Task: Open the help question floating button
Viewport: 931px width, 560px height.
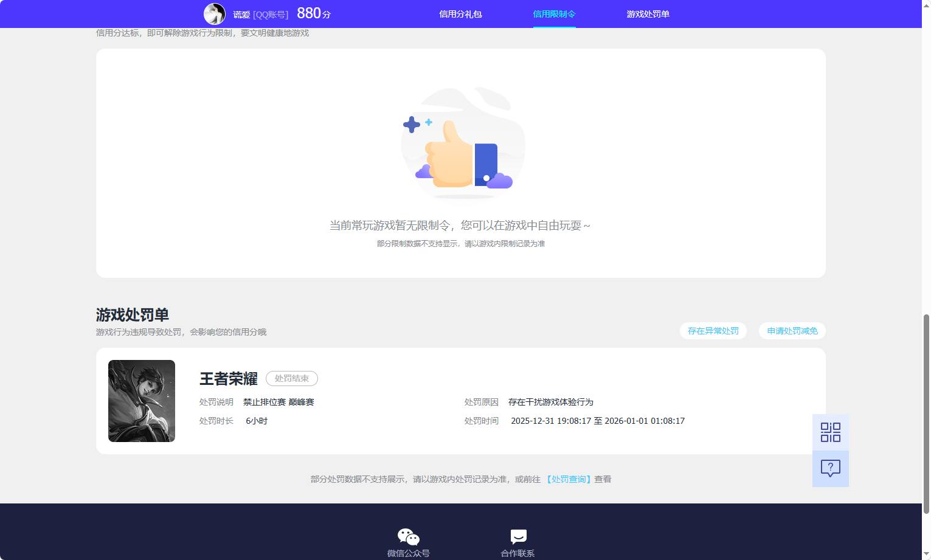Action: pos(831,469)
